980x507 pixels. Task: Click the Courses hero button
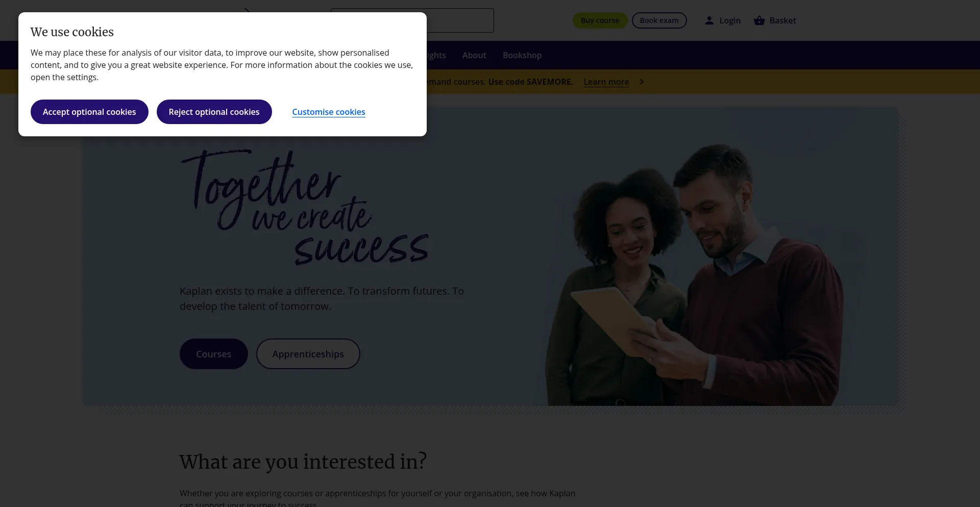213,354
